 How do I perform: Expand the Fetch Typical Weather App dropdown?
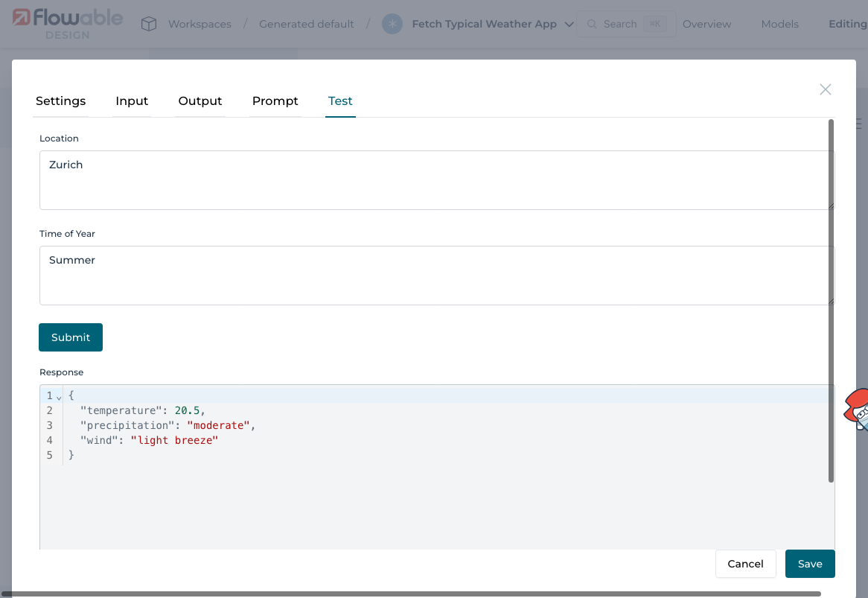pyautogui.click(x=569, y=24)
